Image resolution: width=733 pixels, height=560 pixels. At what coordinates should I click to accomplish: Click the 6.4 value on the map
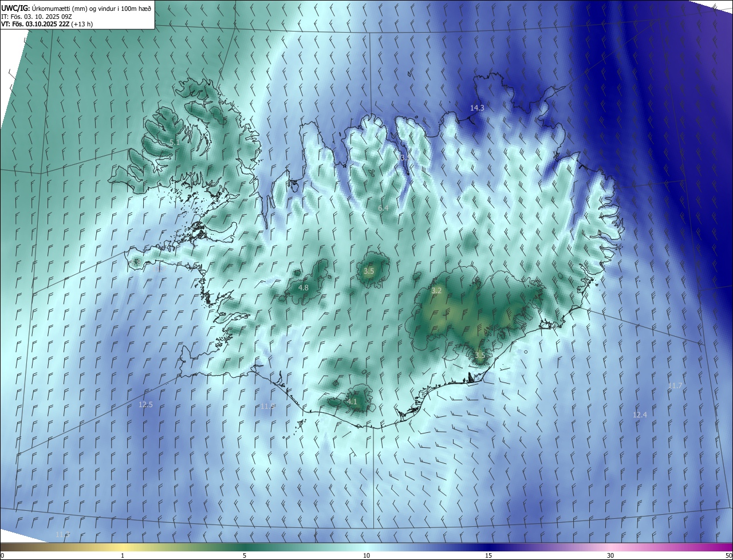(383, 208)
